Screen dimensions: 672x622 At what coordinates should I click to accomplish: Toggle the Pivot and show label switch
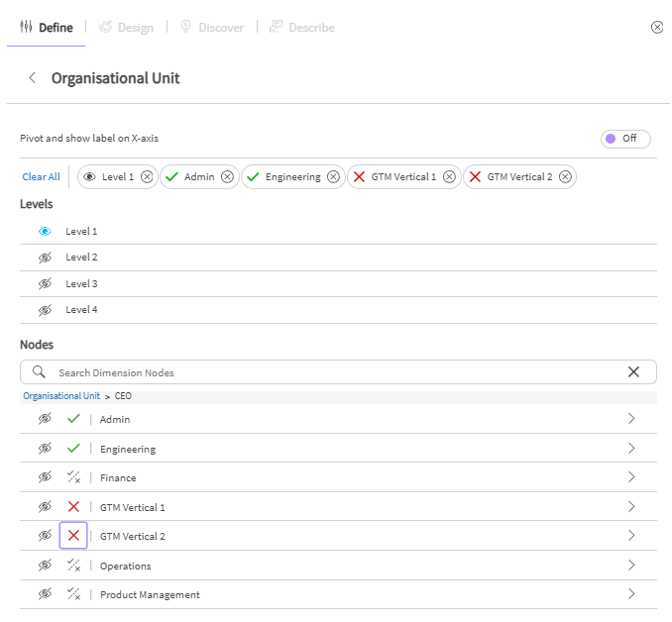624,139
